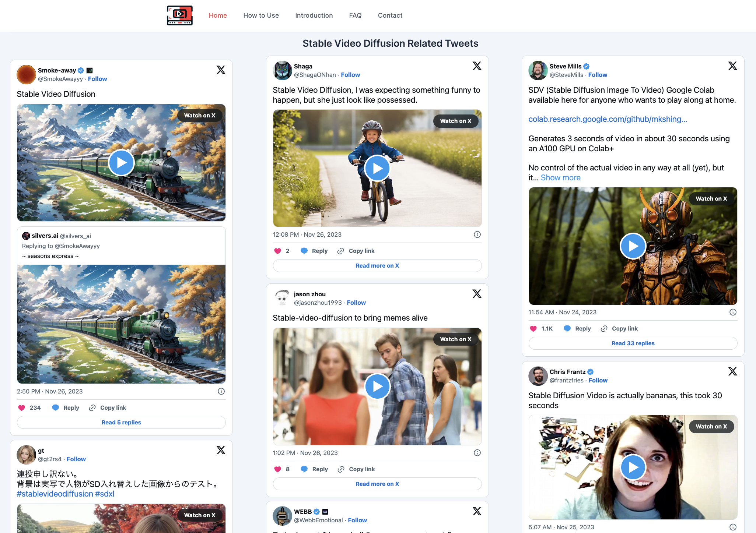The image size is (756, 533).
Task: Expand Read 33 replies
Action: pyautogui.click(x=633, y=343)
